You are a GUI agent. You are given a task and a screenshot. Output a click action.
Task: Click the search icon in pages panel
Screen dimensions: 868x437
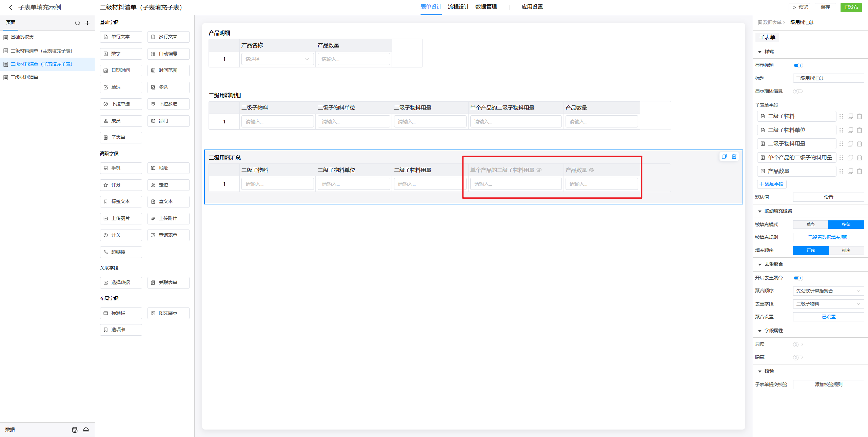coord(77,23)
